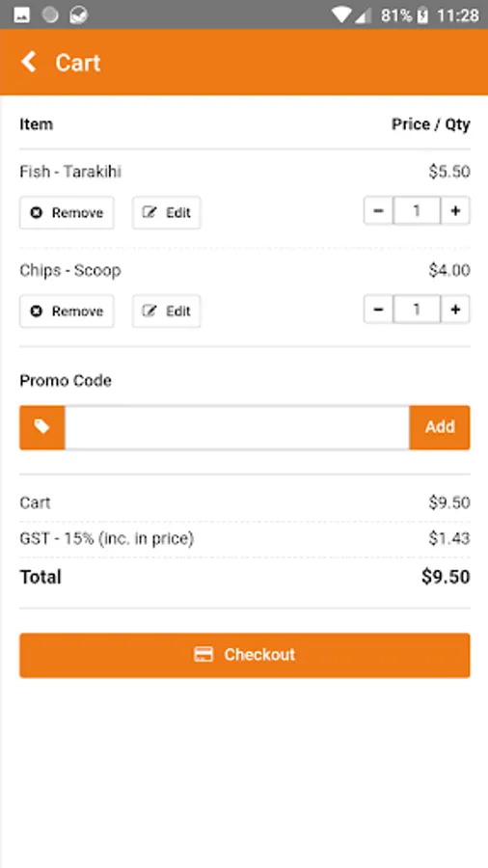
Task: Tap the credit card icon on Checkout
Action: point(203,655)
